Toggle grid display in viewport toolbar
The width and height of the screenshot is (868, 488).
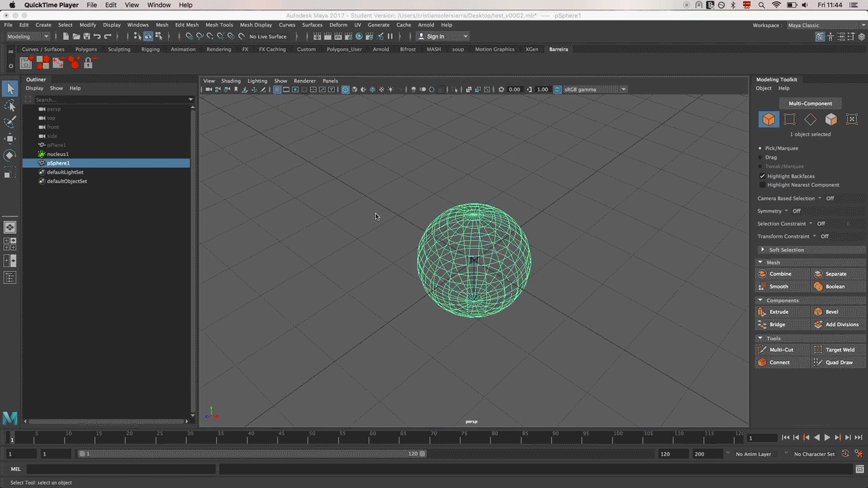pos(277,89)
